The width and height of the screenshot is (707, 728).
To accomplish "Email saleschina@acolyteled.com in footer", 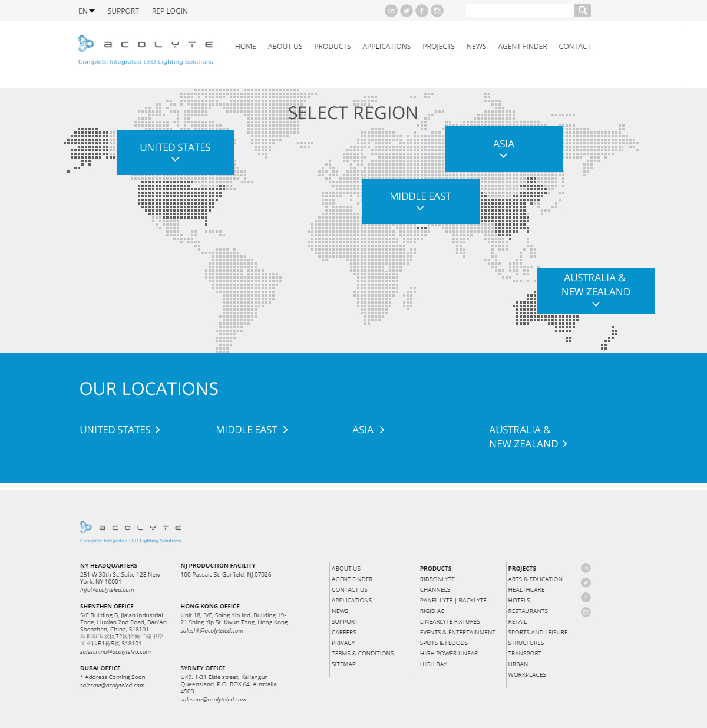I will 115,652.
